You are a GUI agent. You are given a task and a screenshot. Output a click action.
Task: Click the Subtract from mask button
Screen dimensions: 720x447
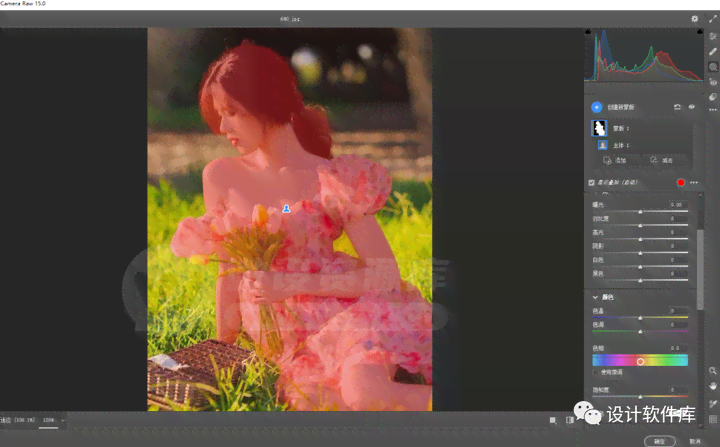pos(662,160)
